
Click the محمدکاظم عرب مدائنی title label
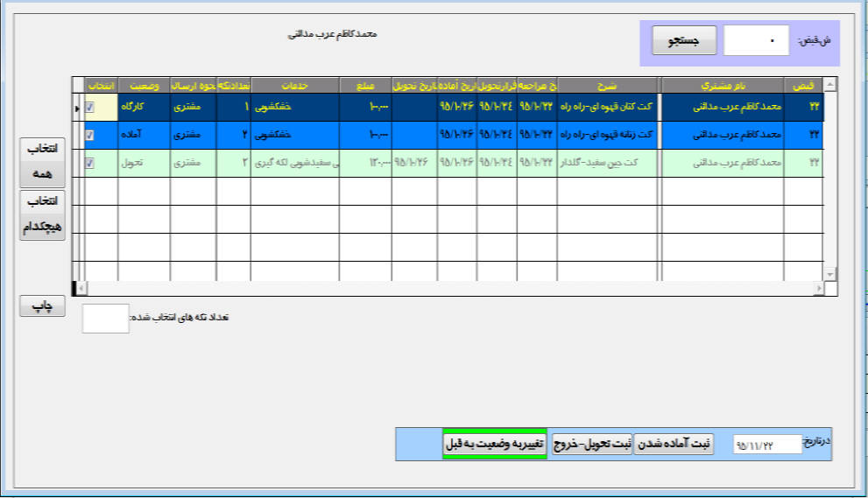(332, 34)
